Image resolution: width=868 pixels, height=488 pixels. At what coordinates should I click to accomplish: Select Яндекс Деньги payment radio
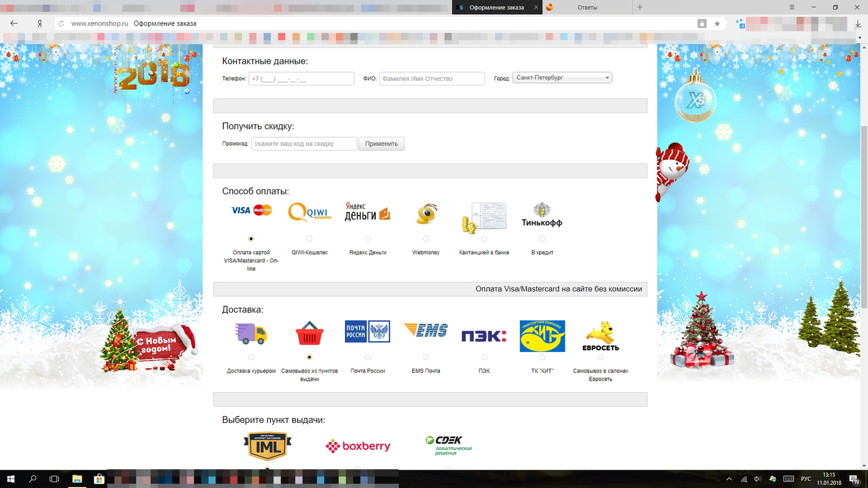368,239
